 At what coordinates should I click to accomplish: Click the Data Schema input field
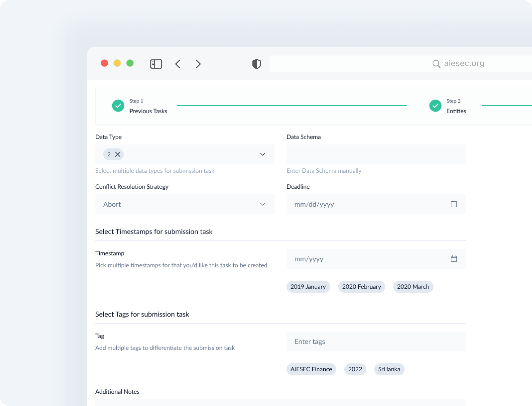click(x=376, y=154)
